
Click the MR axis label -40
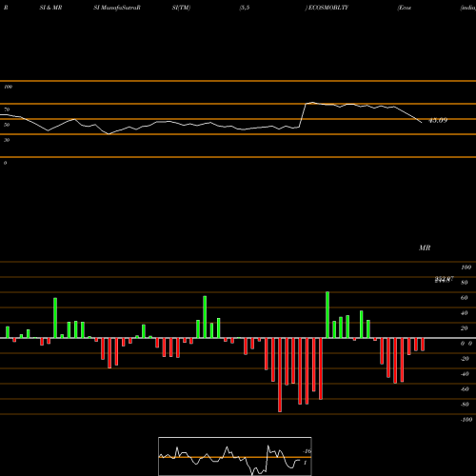click(x=465, y=374)
